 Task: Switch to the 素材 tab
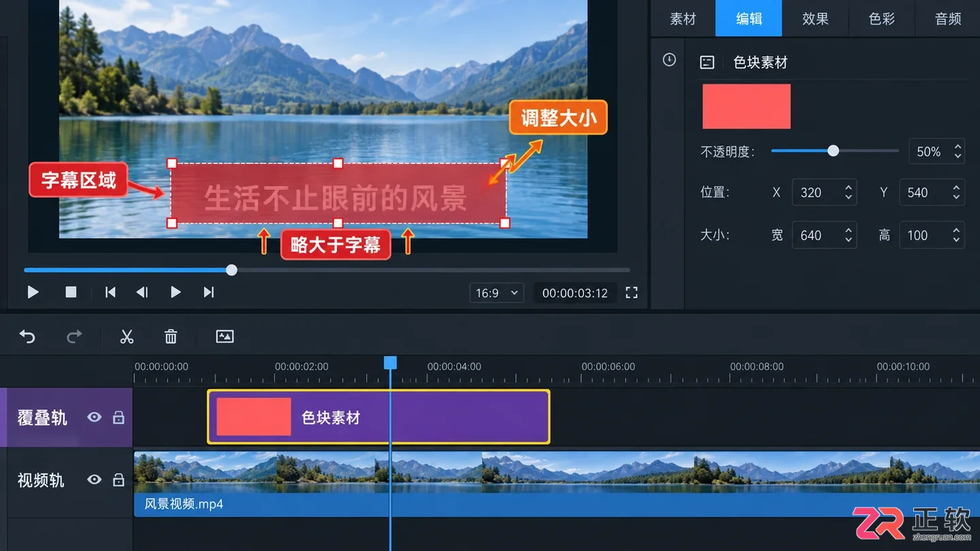[683, 18]
